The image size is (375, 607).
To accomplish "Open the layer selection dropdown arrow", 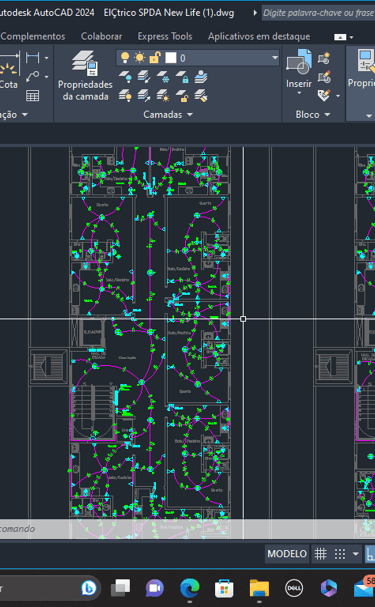I will (x=275, y=58).
